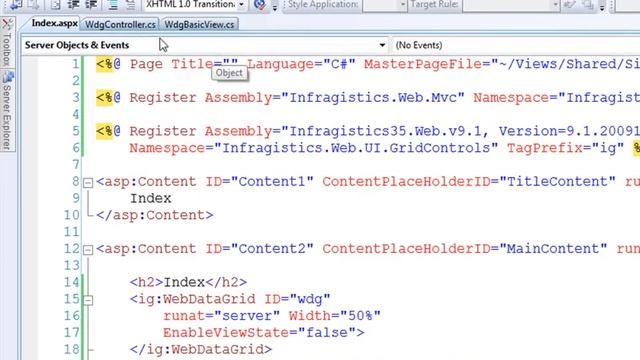
Task: Open the (No Events) dropdown
Action: pyautogui.click(x=516, y=45)
